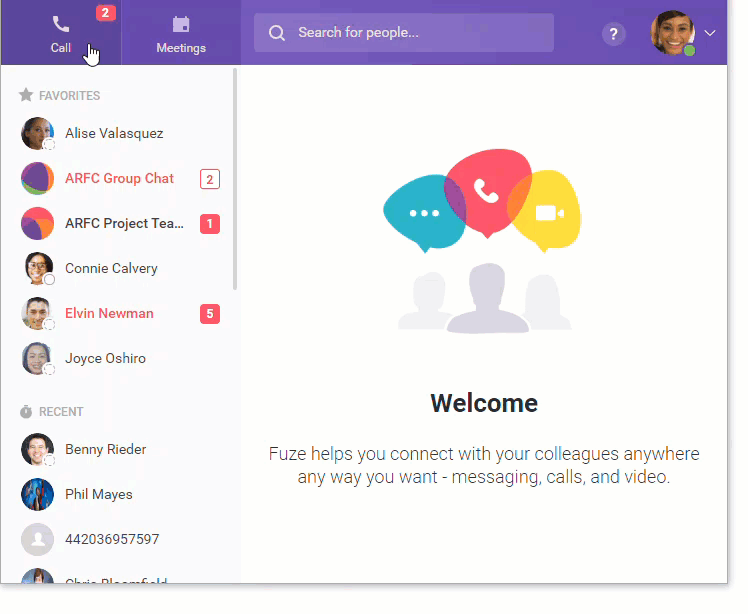The width and height of the screenshot is (748, 614).
Task: Click Alise Valasquez's avatar
Action: (x=37, y=133)
